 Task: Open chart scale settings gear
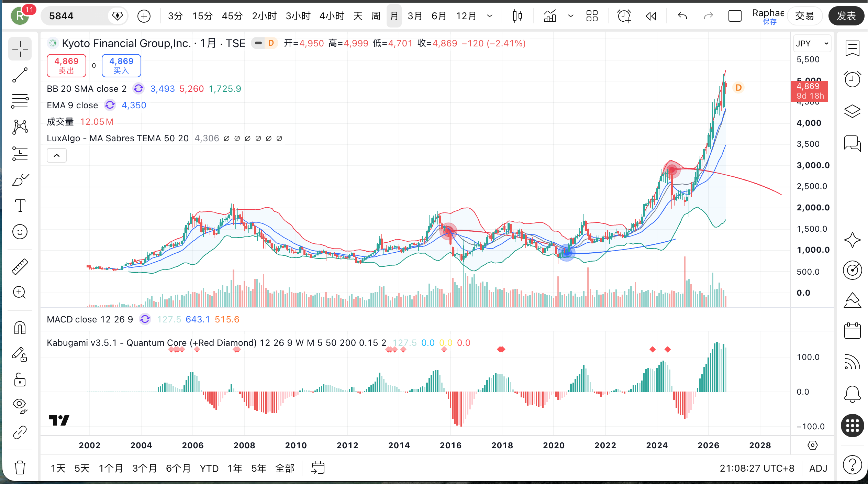pyautogui.click(x=813, y=445)
